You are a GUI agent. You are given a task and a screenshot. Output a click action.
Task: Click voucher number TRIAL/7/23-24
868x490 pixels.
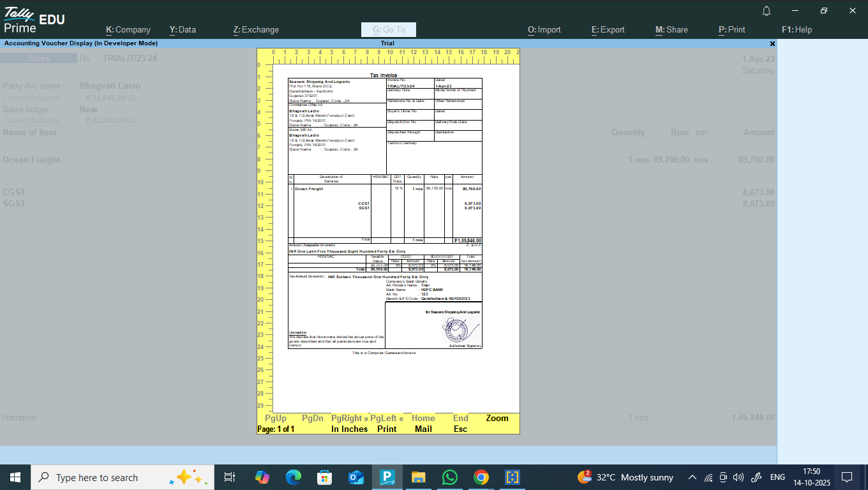pyautogui.click(x=130, y=58)
